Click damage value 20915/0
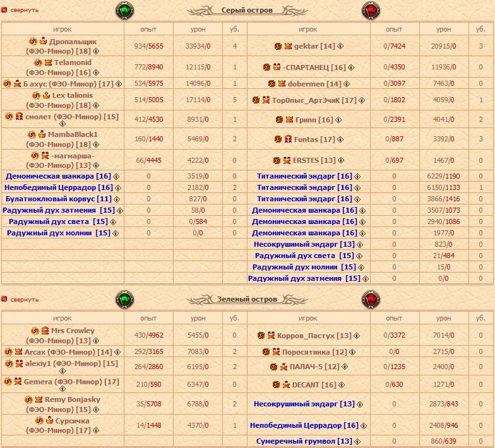 (x=443, y=46)
